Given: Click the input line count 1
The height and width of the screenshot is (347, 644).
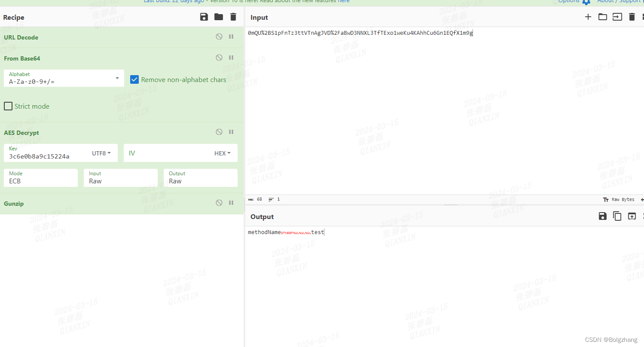Looking at the screenshot, I should tap(274, 199).
